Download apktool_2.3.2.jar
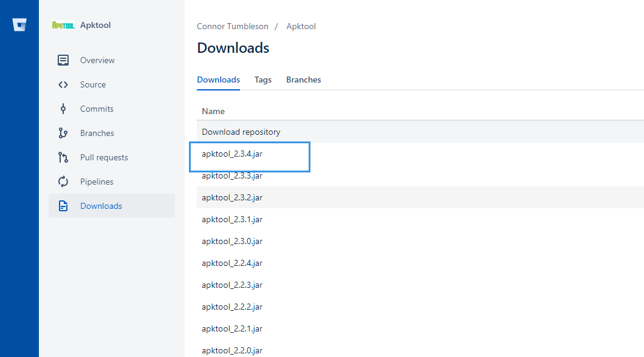The image size is (644, 357). point(232,197)
